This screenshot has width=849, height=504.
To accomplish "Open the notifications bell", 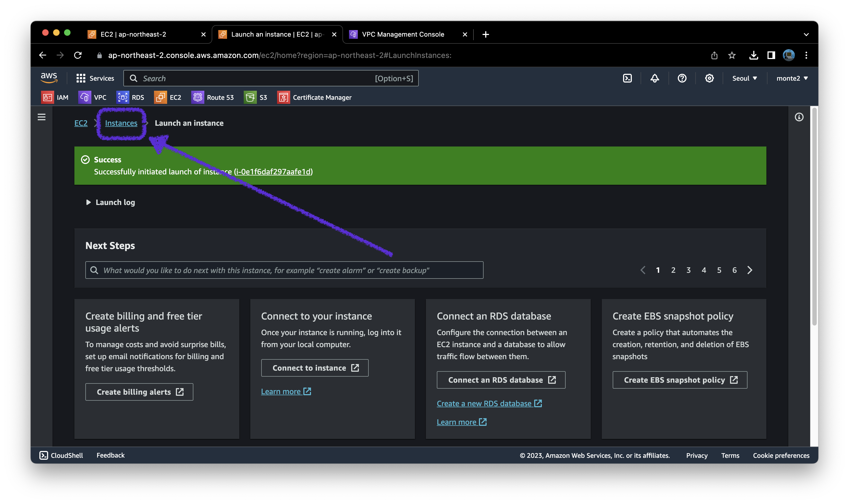I will tap(655, 78).
